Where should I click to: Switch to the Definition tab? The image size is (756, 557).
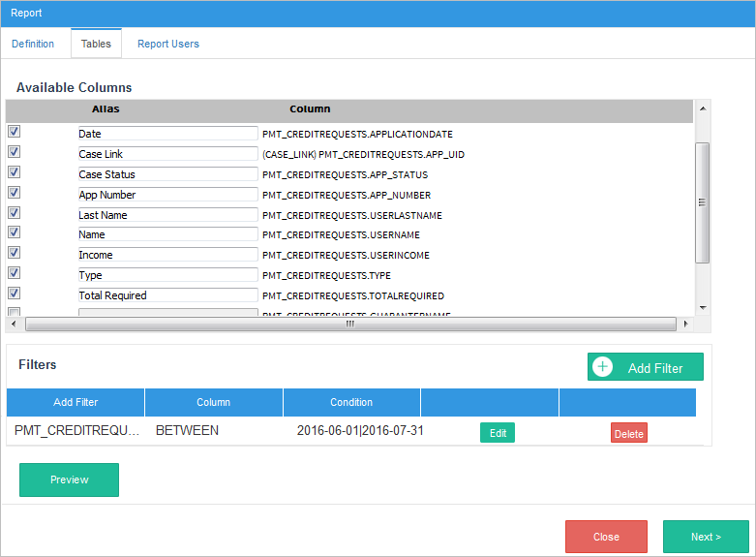[33, 44]
